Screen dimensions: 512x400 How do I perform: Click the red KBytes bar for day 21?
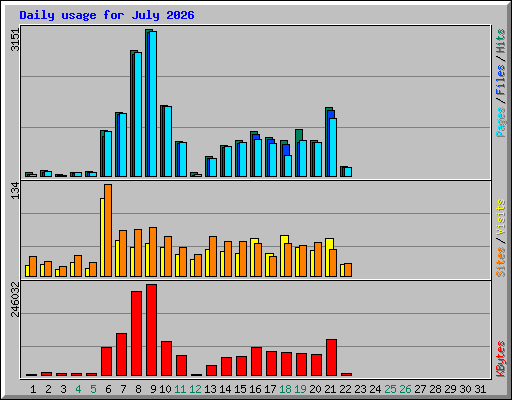(331, 358)
